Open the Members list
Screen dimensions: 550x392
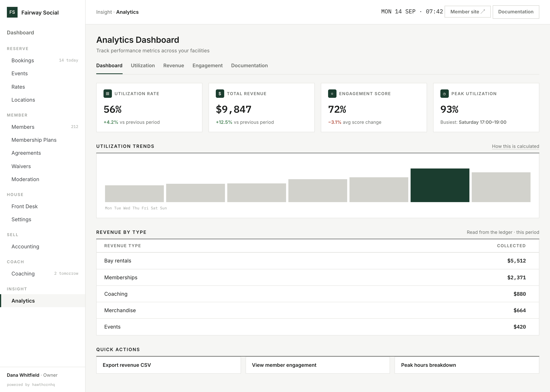pyautogui.click(x=42, y=127)
